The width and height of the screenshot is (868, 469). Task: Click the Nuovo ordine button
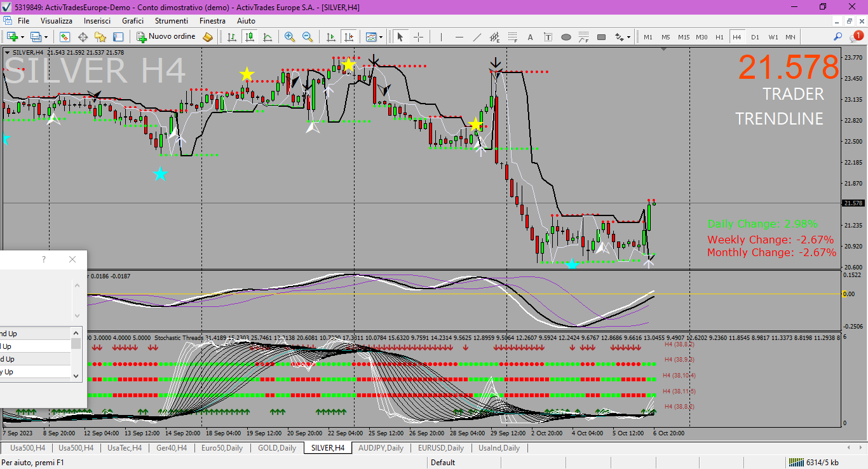[166, 37]
